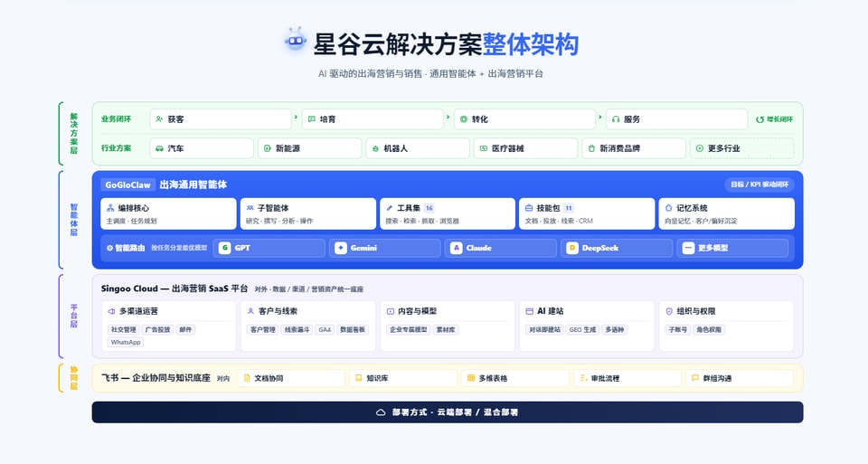Image resolution: width=868 pixels, height=464 pixels.
Task: Click the 编排核心 hierarchy icon
Action: (x=110, y=208)
